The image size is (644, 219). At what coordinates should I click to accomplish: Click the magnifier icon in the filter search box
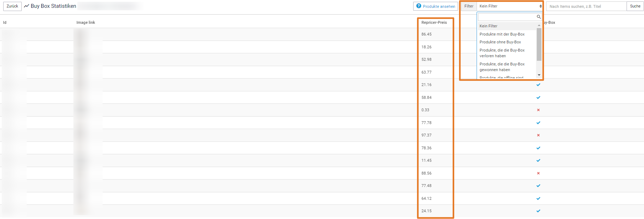click(x=539, y=17)
